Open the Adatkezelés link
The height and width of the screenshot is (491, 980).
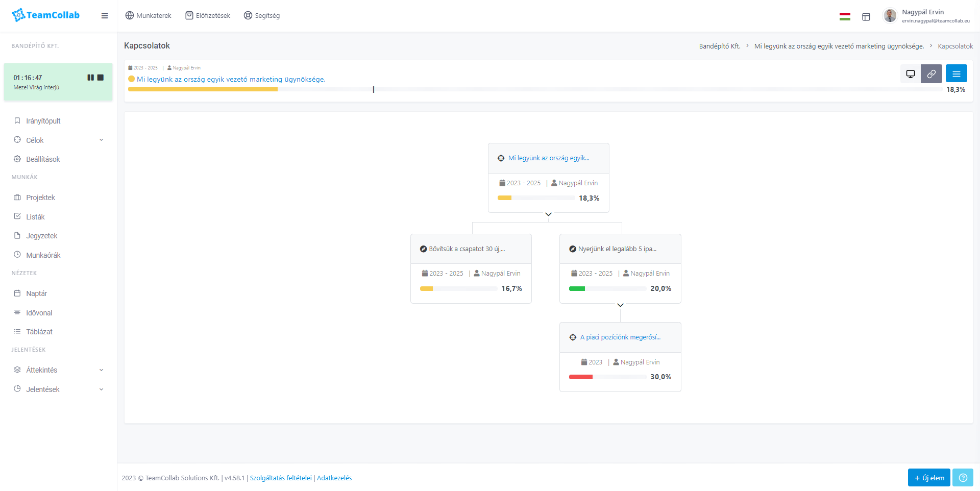tap(334, 478)
